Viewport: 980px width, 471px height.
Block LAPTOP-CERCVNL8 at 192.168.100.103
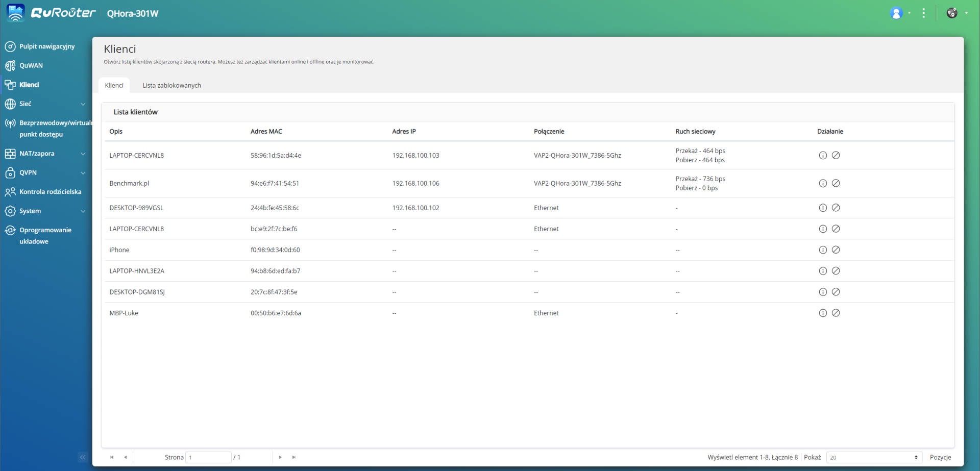tap(836, 155)
